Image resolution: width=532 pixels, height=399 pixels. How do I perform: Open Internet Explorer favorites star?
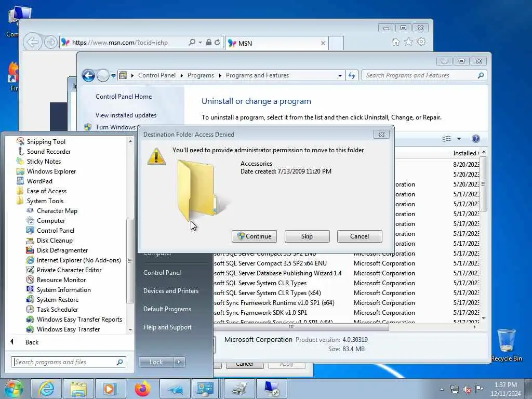(x=408, y=42)
